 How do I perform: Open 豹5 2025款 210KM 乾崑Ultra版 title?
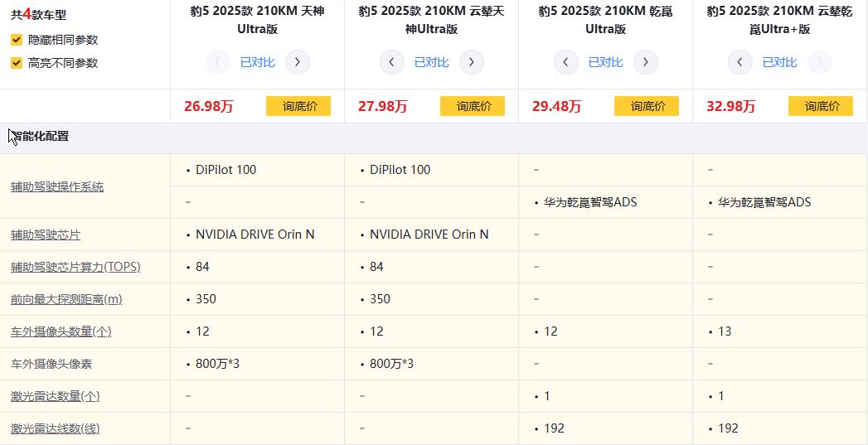(x=605, y=20)
